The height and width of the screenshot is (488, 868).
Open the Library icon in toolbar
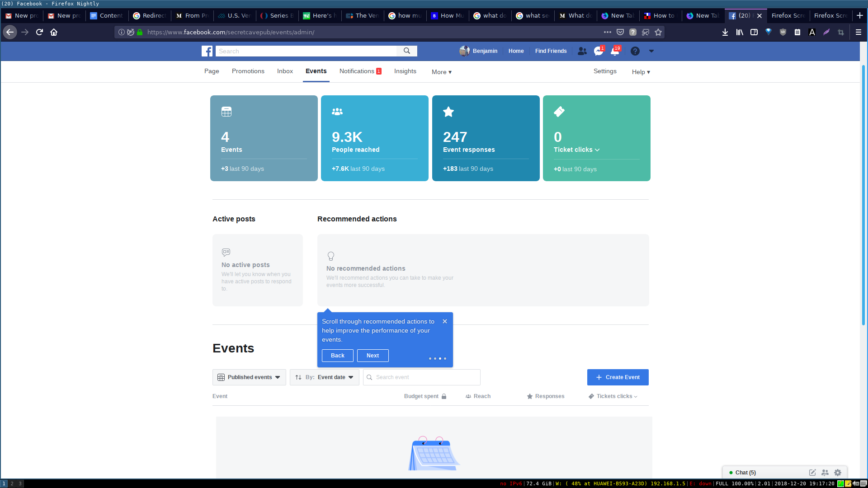coord(740,32)
